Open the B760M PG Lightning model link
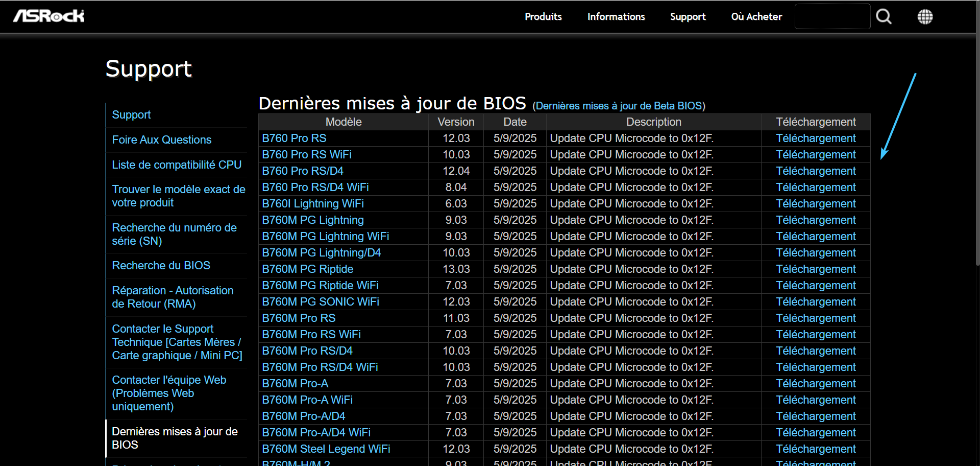This screenshot has width=980, height=466. click(x=313, y=220)
